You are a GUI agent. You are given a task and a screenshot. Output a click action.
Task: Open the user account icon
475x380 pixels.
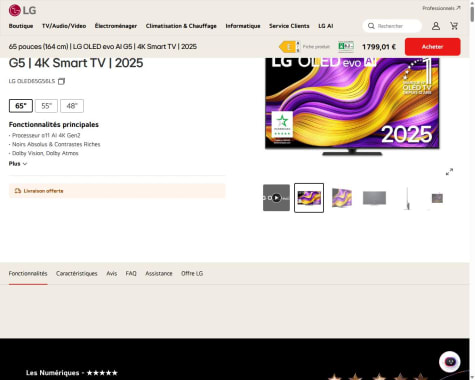coord(436,26)
